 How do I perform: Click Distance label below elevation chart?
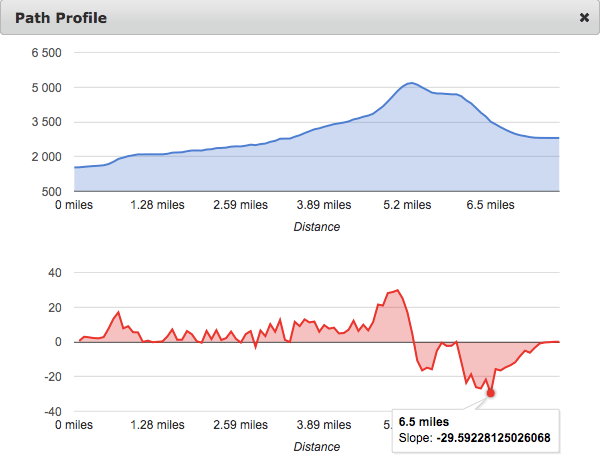click(316, 227)
